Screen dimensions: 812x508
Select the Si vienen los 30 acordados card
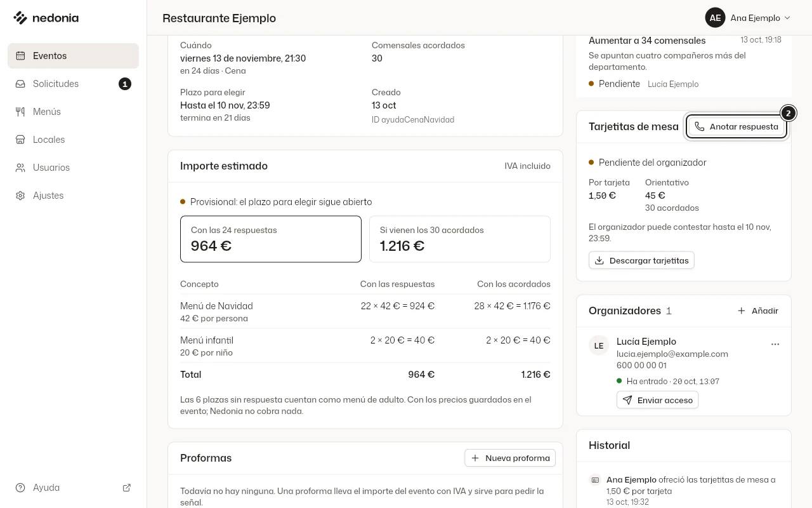click(x=460, y=239)
